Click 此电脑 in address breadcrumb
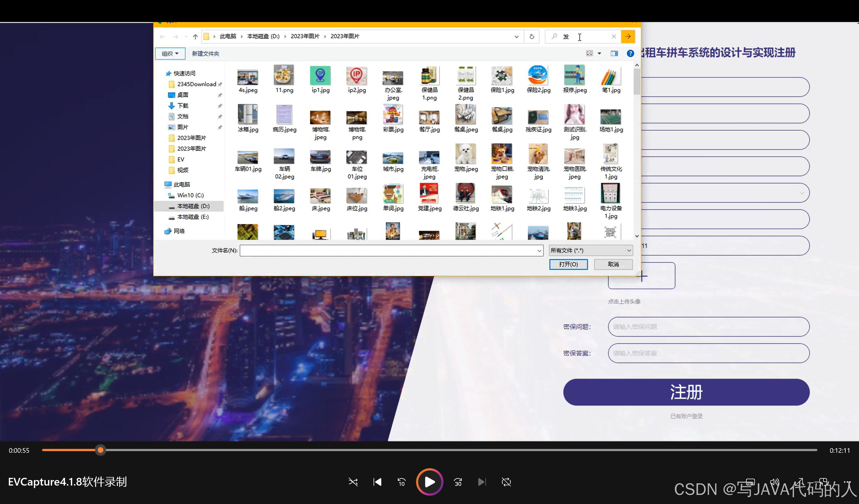Image resolution: width=859 pixels, height=504 pixels. click(x=228, y=36)
